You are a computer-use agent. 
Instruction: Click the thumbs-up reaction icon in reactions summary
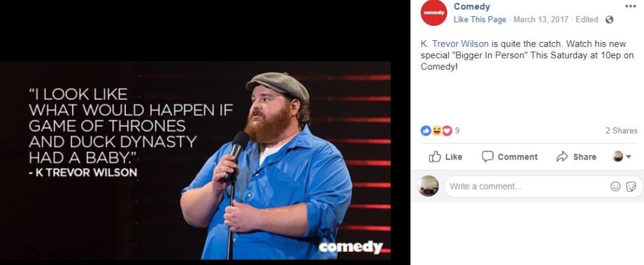click(x=426, y=131)
